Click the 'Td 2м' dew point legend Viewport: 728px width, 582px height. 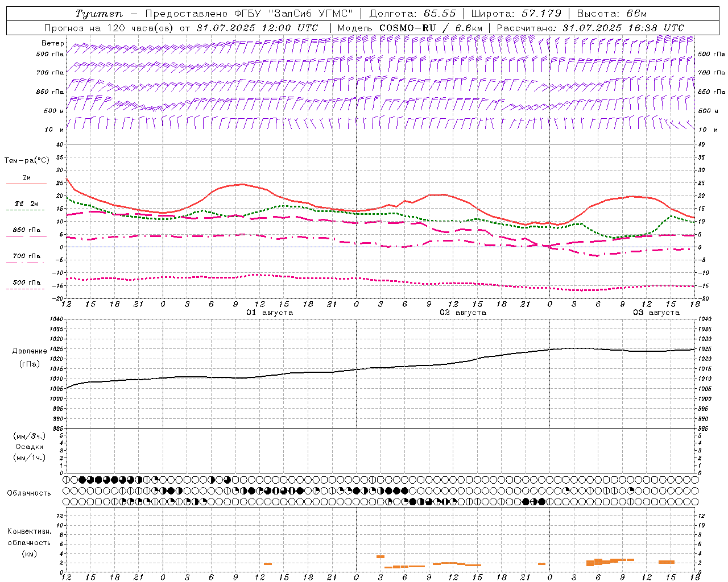[27, 203]
